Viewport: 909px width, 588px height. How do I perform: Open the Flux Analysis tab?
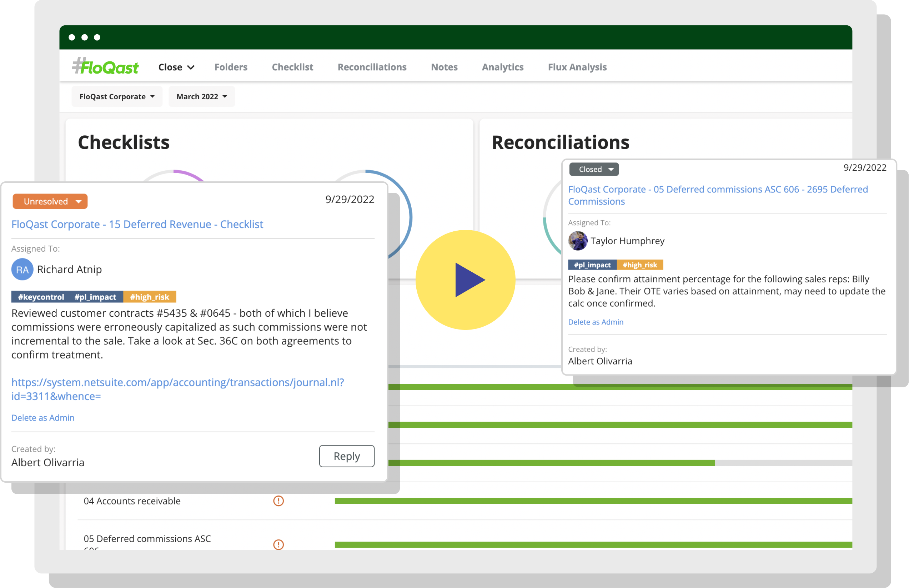pyautogui.click(x=577, y=67)
